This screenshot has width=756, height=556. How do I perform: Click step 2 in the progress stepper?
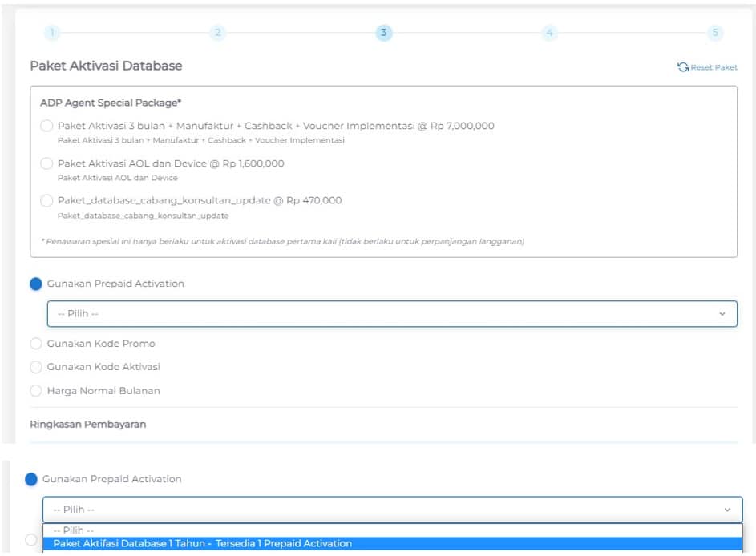point(218,32)
